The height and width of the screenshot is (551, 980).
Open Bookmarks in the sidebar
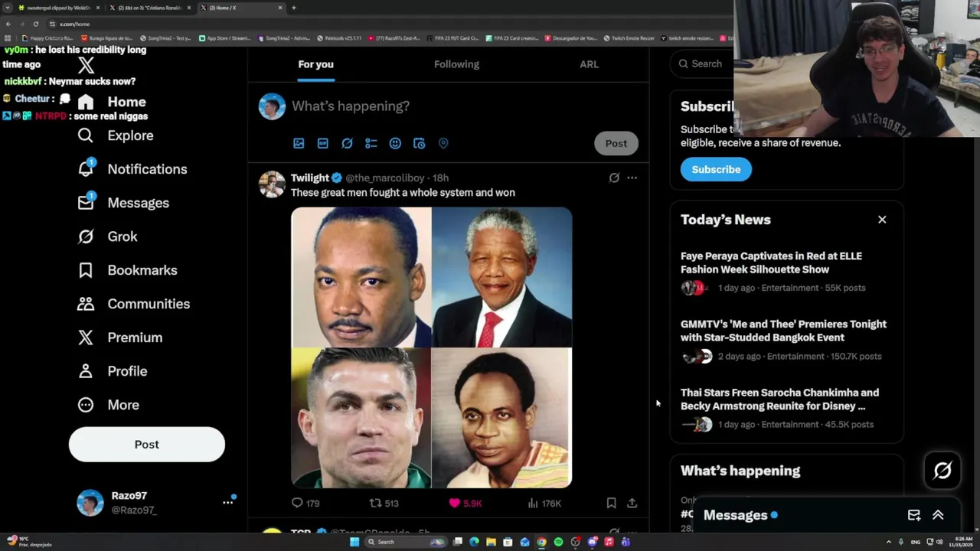pyautogui.click(x=127, y=270)
